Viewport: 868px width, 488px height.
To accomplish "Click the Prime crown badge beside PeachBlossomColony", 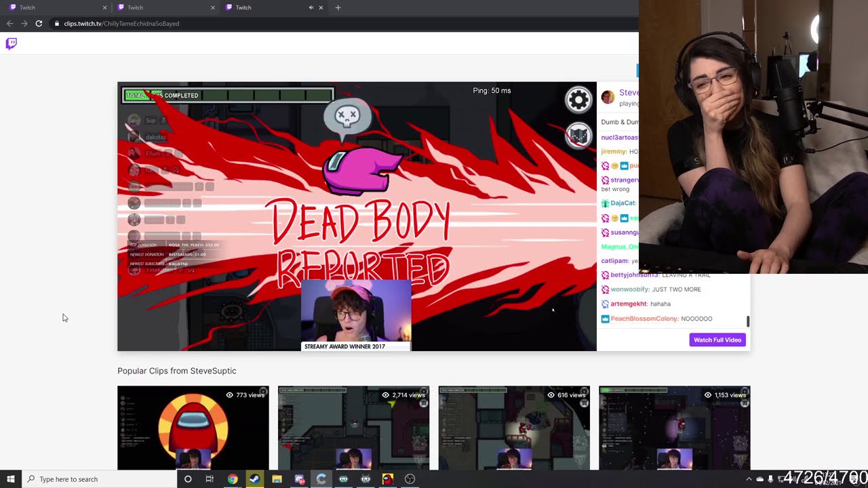I will [x=605, y=319].
